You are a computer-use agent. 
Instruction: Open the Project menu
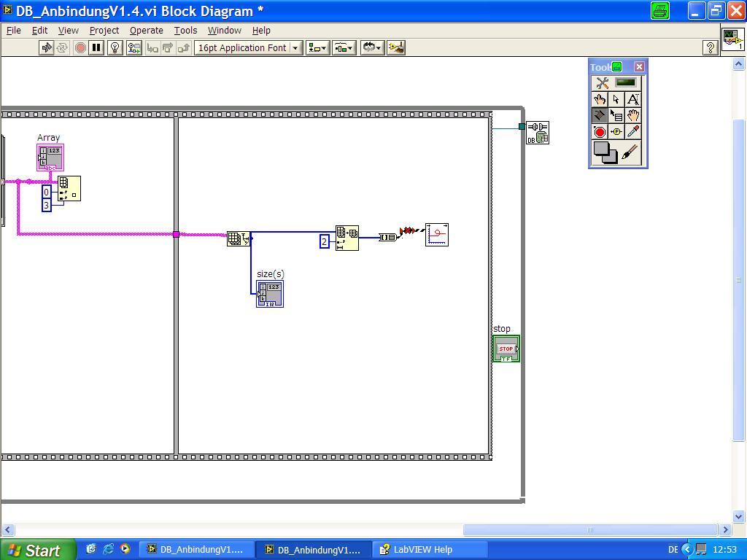click(104, 30)
